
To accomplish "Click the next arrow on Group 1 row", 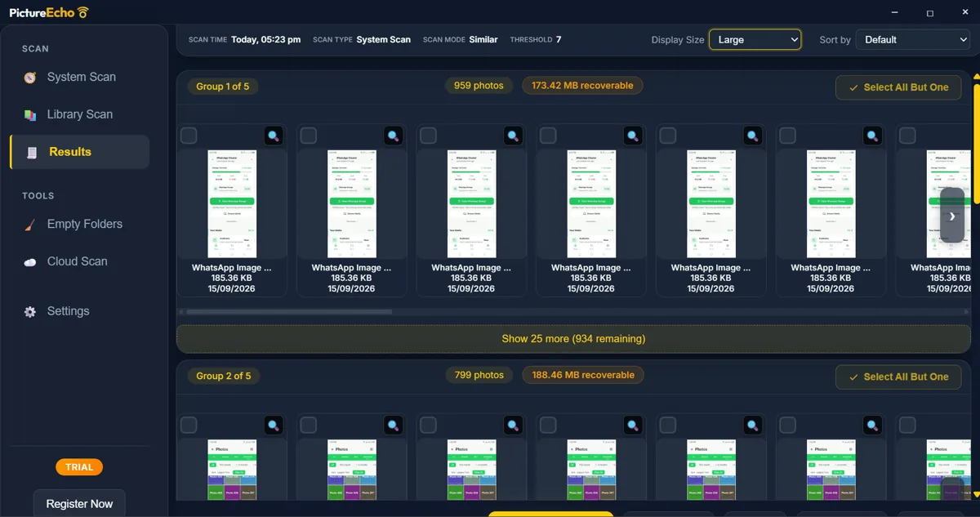I will 952,216.
